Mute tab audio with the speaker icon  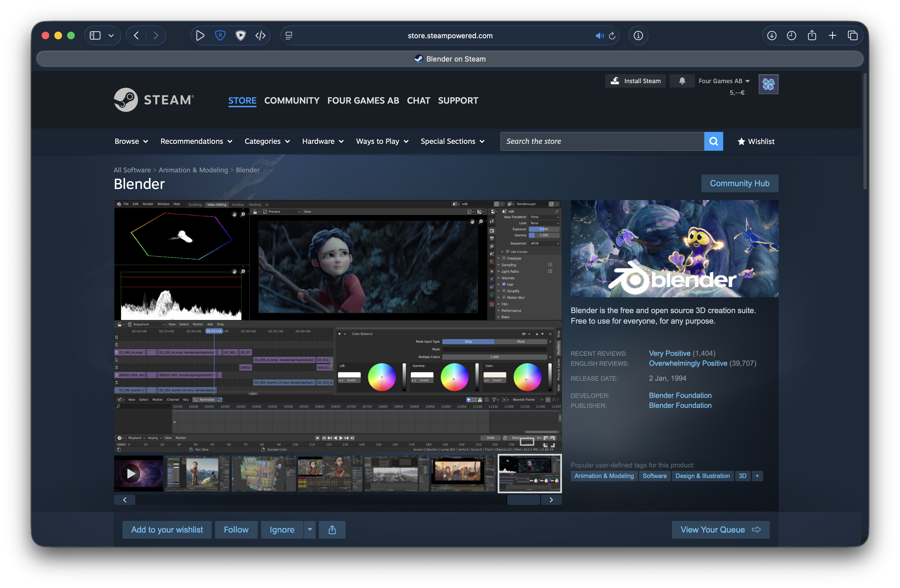tap(599, 35)
